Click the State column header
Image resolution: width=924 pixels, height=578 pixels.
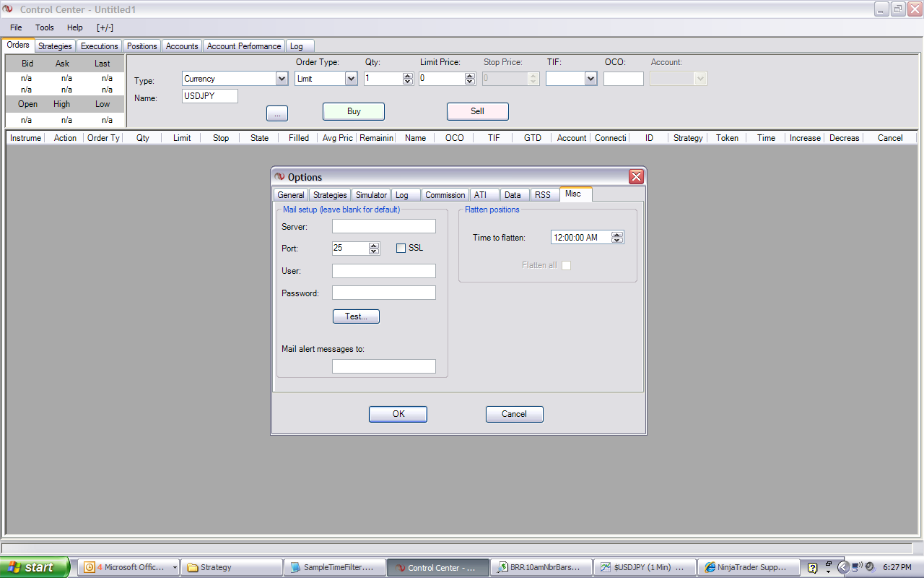[x=260, y=138]
